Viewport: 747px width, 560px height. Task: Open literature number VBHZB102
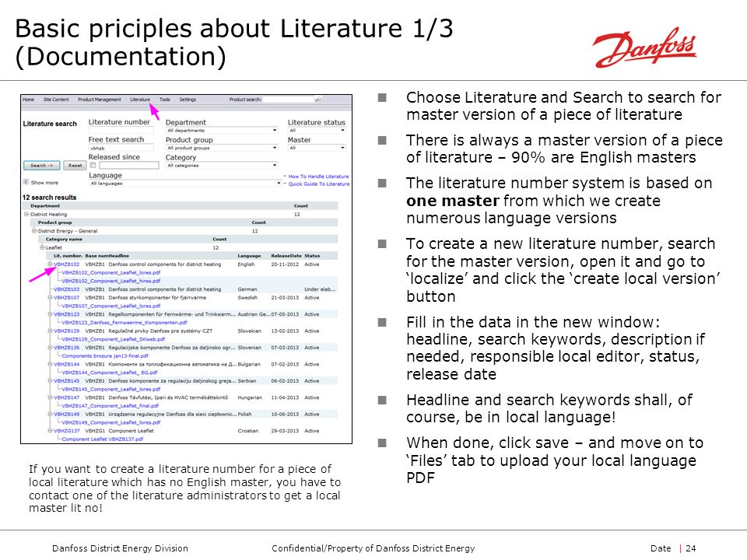click(67, 264)
